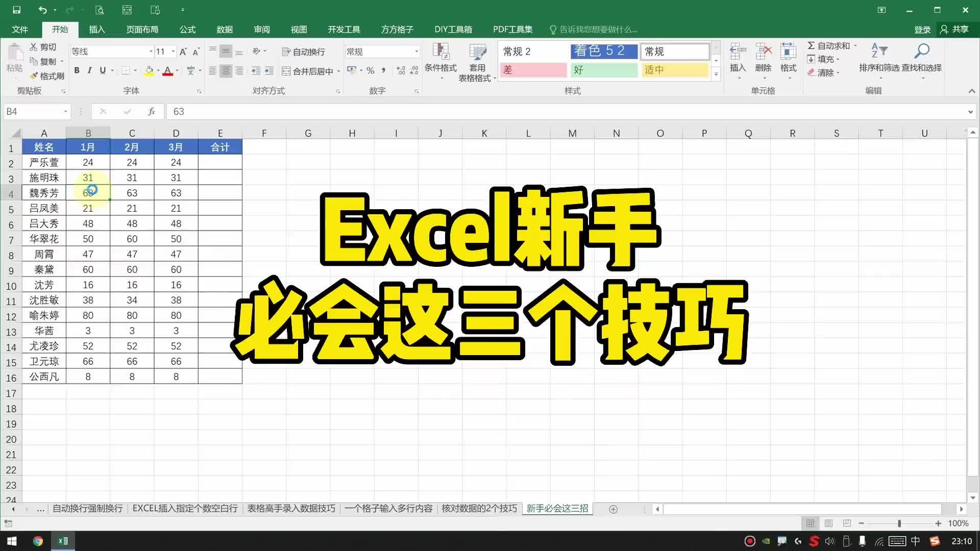
Task: Toggle underline formatting
Action: 103,71
